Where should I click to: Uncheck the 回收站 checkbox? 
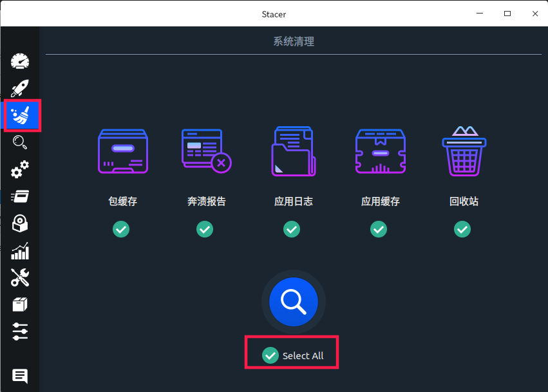[x=462, y=229]
